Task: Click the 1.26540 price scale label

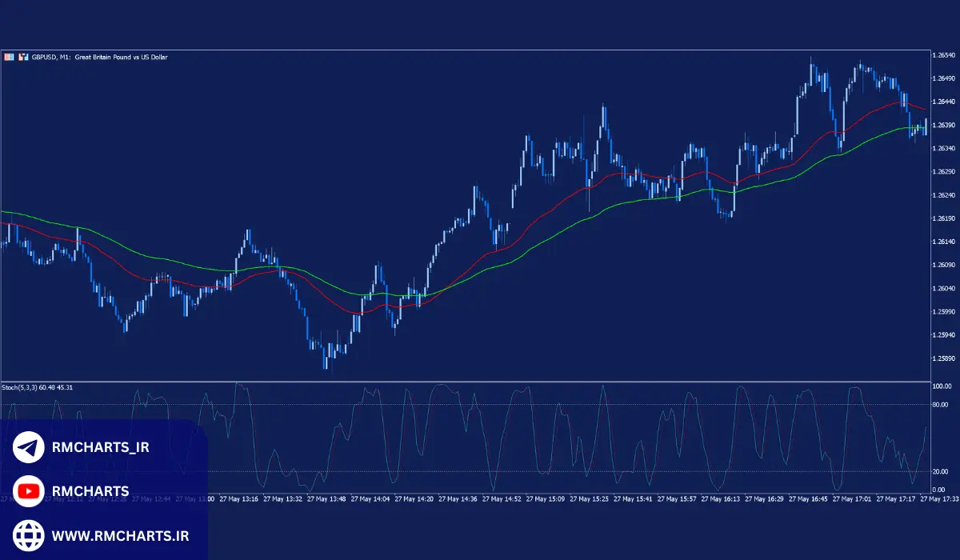Action: tap(945, 55)
